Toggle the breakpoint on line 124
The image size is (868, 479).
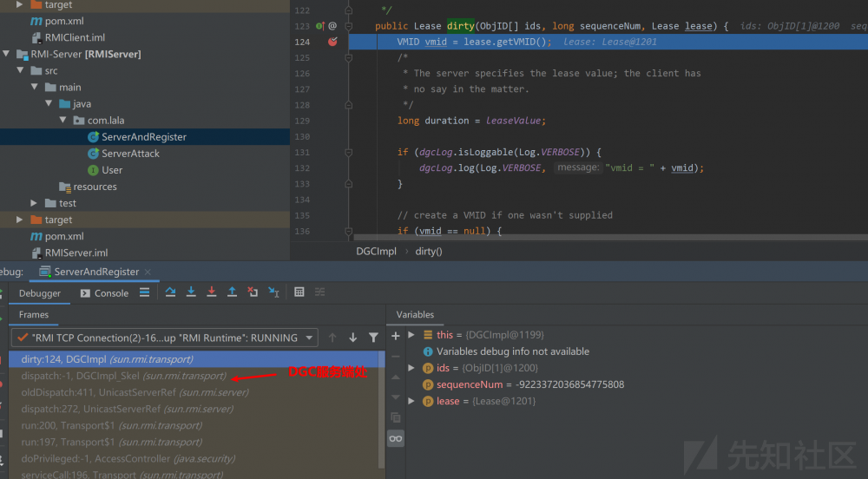[x=332, y=42]
